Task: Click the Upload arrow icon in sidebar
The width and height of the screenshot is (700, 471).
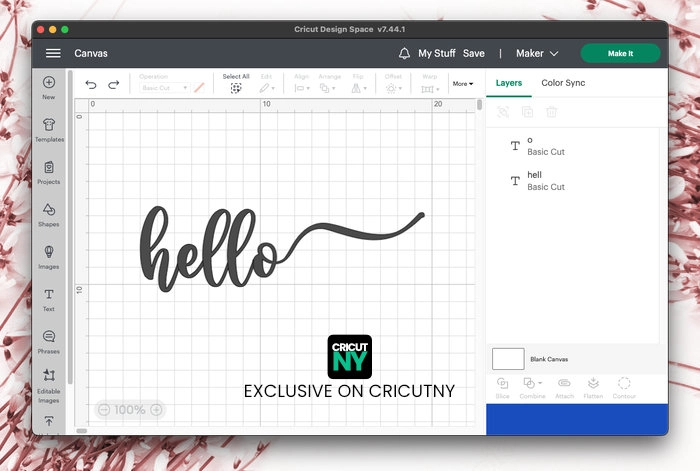Action: (x=49, y=421)
